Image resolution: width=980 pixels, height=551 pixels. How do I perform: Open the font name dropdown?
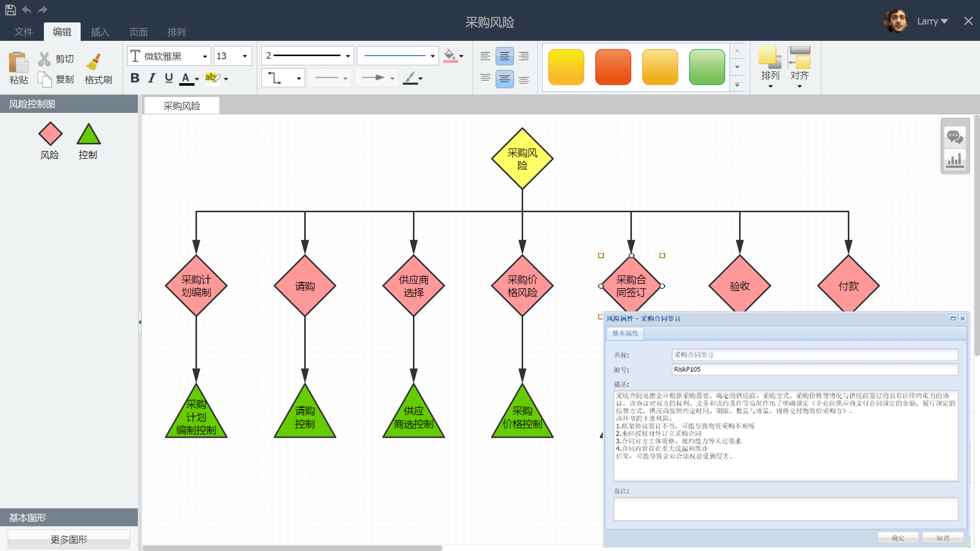point(205,56)
